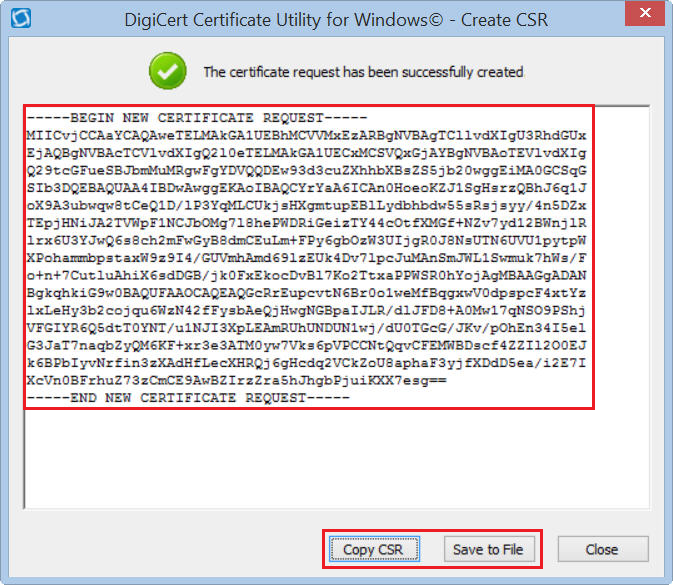Click the DigiCert app icon in title bar
Image resolution: width=673 pixels, height=585 pixels.
[21, 18]
